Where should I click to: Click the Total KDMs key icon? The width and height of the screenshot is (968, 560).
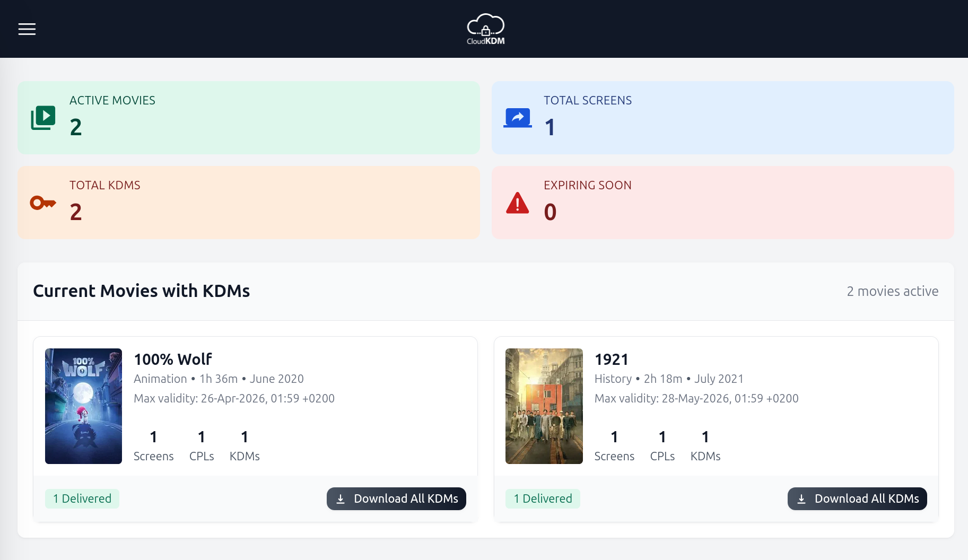[x=43, y=203]
